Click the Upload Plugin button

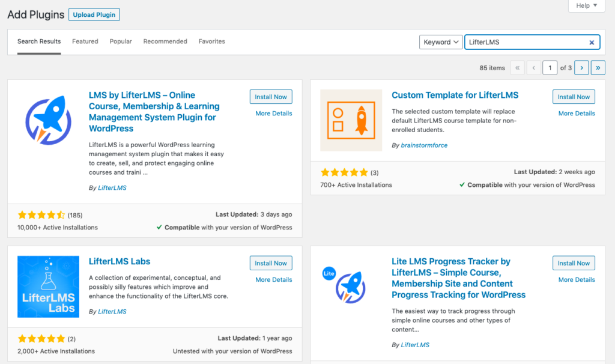(94, 14)
